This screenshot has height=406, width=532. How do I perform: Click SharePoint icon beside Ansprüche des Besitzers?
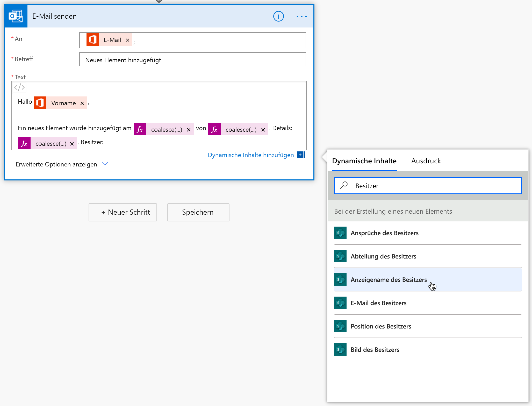[340, 233]
